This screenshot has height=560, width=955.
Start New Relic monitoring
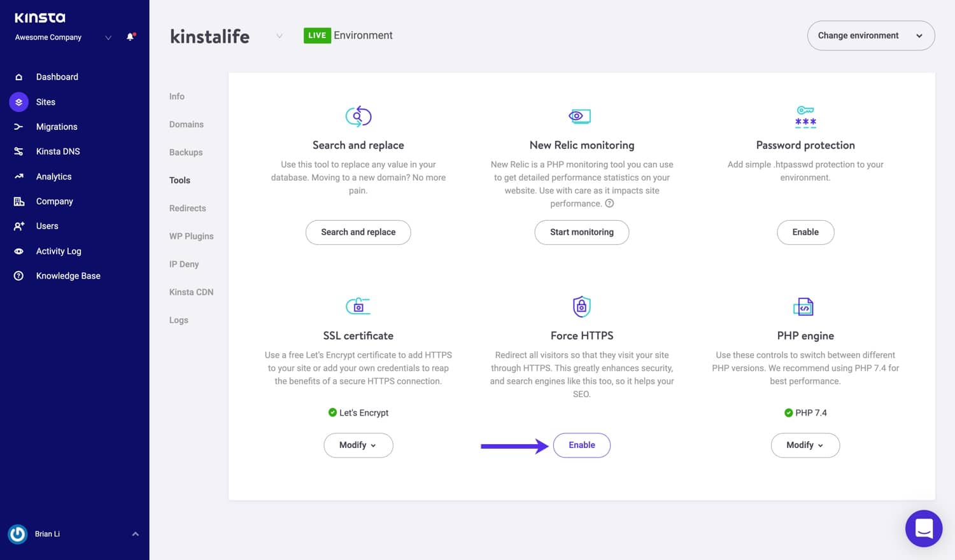[x=581, y=232]
